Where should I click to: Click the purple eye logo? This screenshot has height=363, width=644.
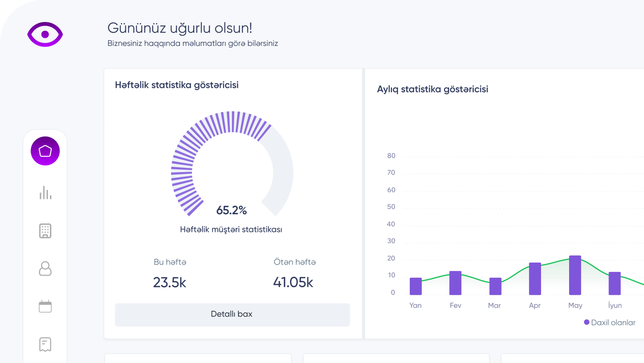tap(45, 35)
